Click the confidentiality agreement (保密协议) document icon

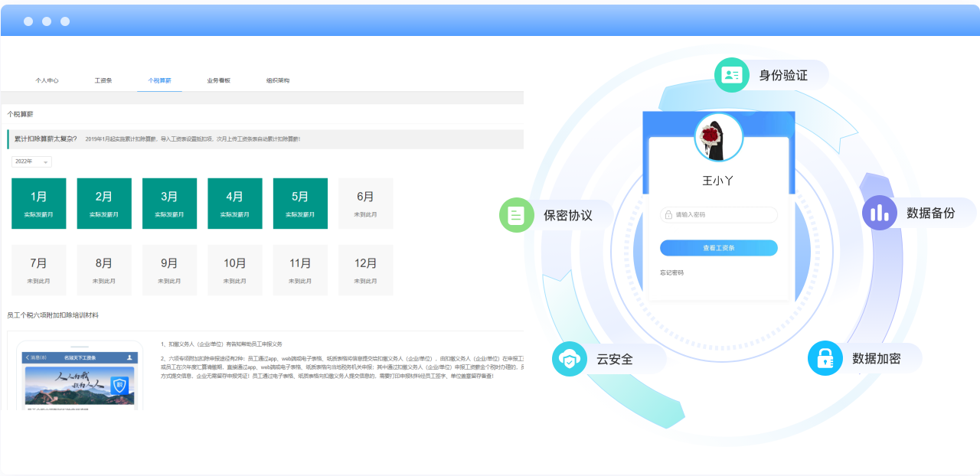coord(517,215)
